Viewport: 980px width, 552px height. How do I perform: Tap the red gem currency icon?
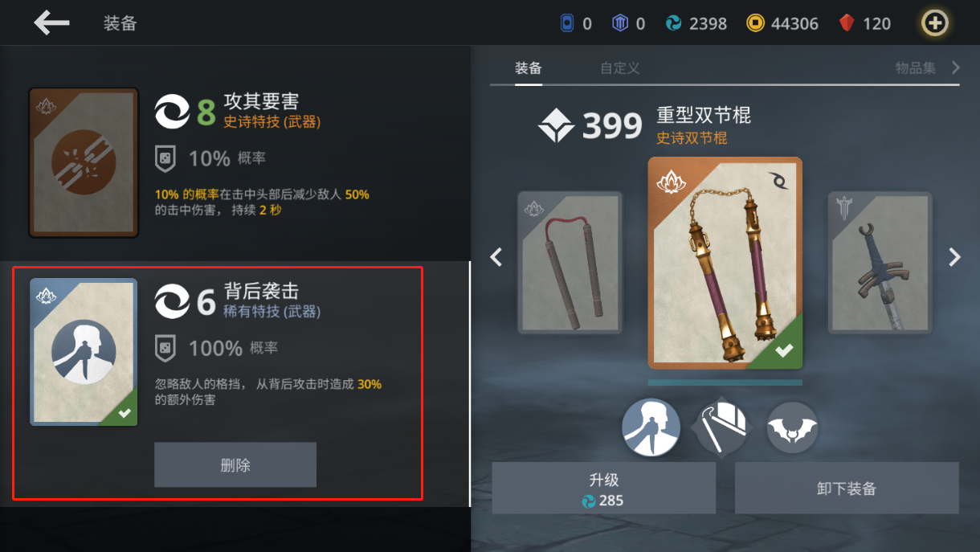click(847, 23)
